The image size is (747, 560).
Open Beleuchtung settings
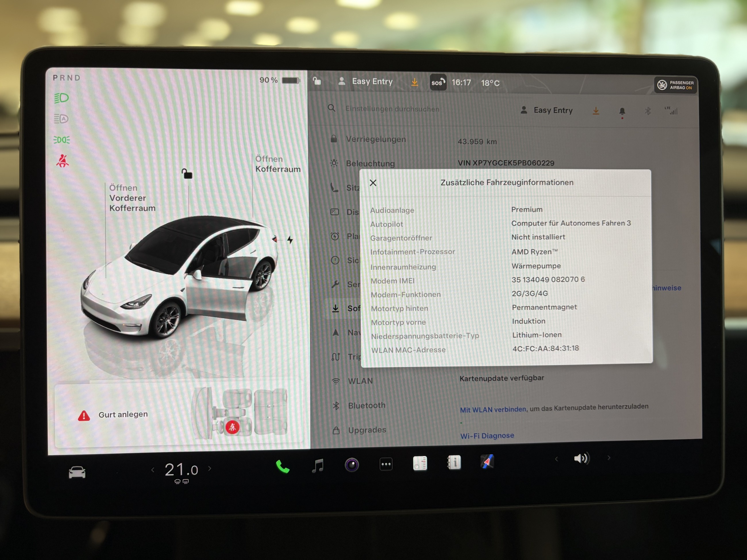click(362, 163)
